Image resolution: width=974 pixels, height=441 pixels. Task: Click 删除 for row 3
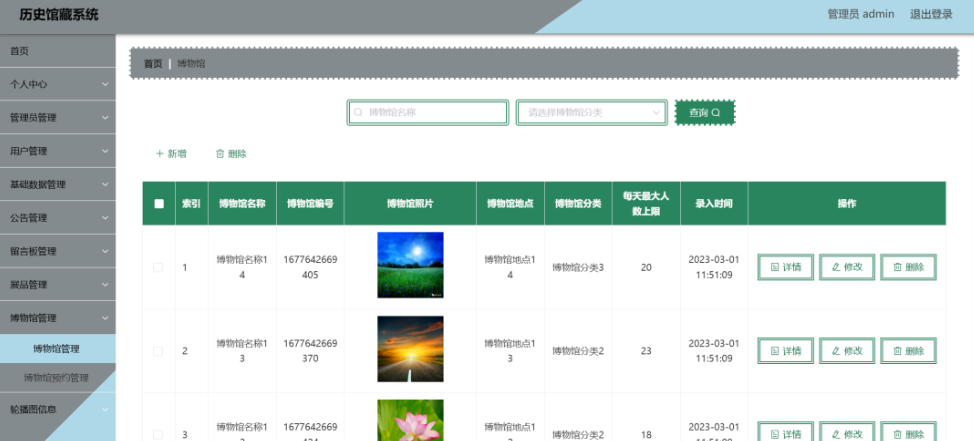[908, 434]
